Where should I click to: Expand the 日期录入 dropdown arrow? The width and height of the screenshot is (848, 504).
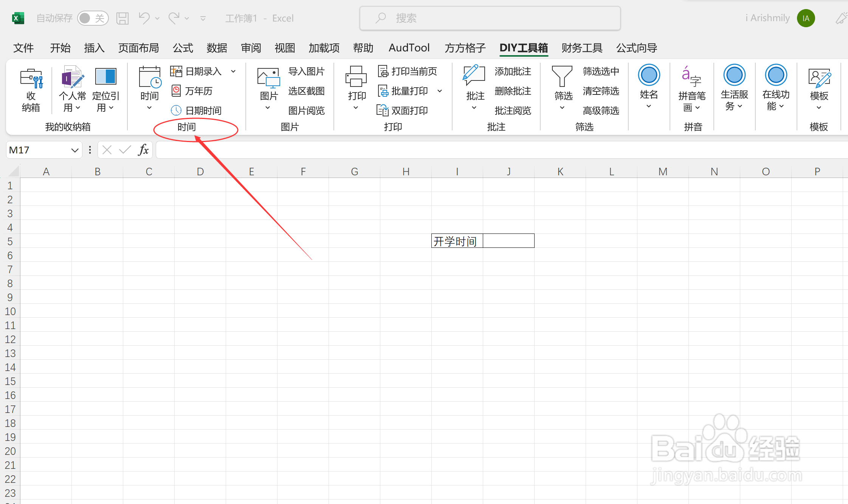[x=233, y=71]
